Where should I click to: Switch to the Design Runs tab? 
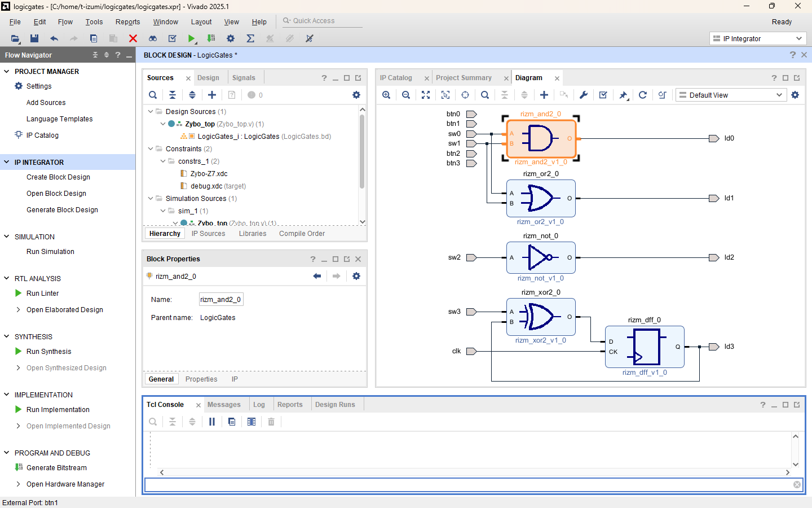(335, 405)
